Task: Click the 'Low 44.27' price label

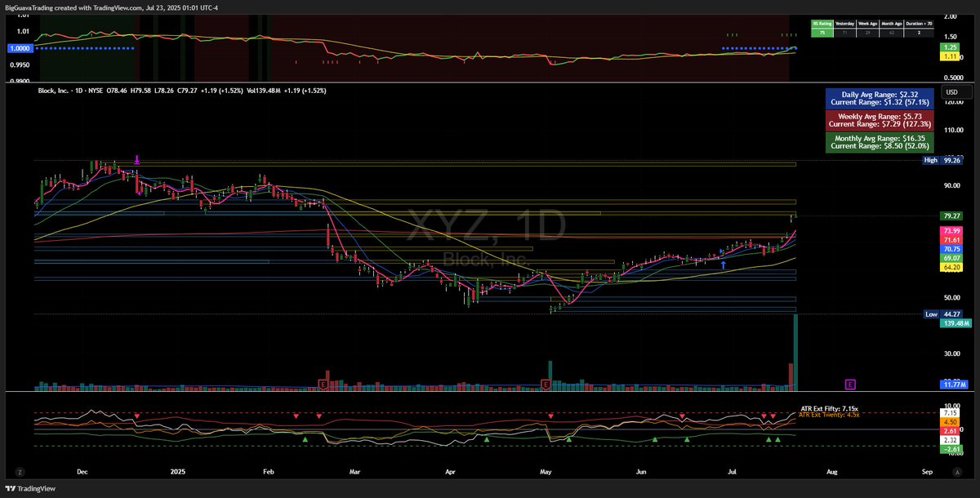Action: click(x=942, y=313)
